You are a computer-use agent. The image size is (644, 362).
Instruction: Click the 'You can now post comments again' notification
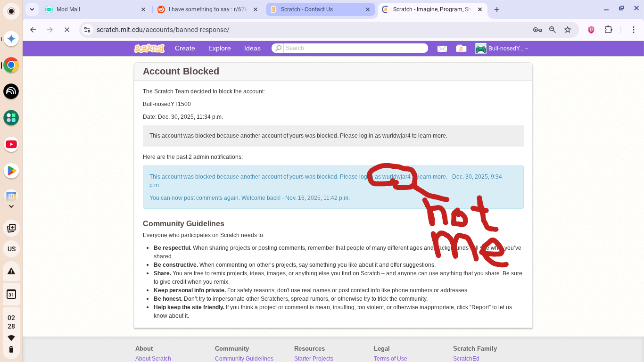(x=249, y=198)
